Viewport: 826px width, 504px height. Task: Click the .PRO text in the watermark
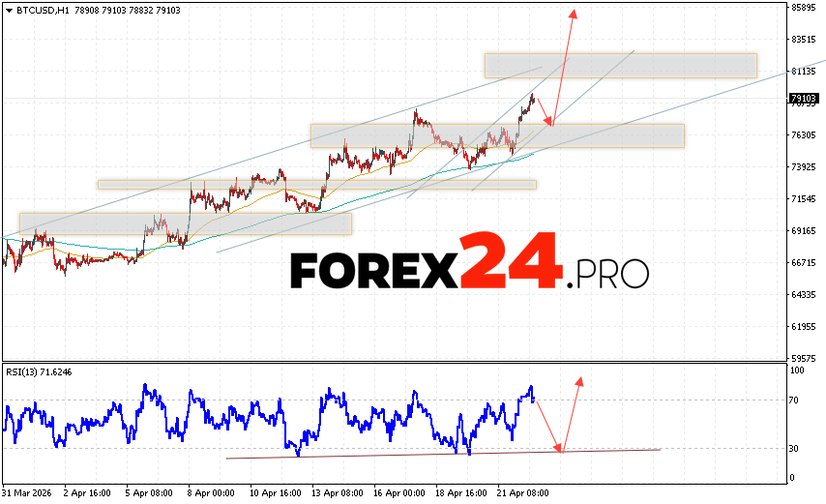(607, 274)
